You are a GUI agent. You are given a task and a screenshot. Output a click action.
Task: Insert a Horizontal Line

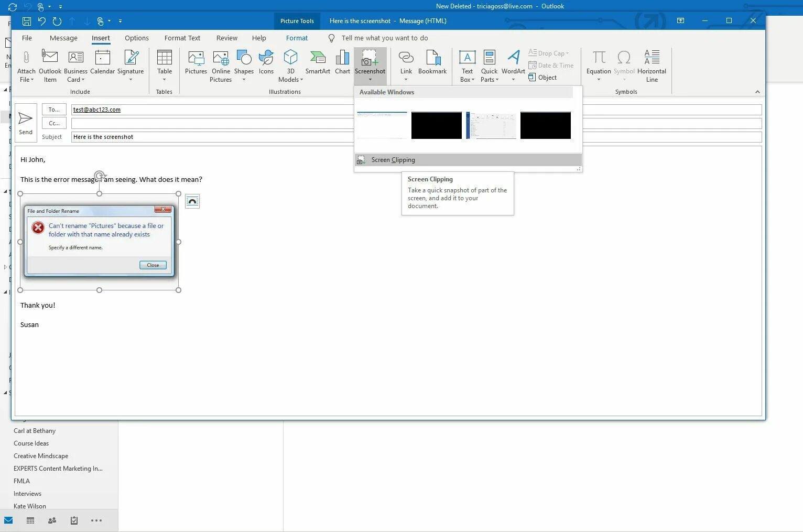(652, 66)
